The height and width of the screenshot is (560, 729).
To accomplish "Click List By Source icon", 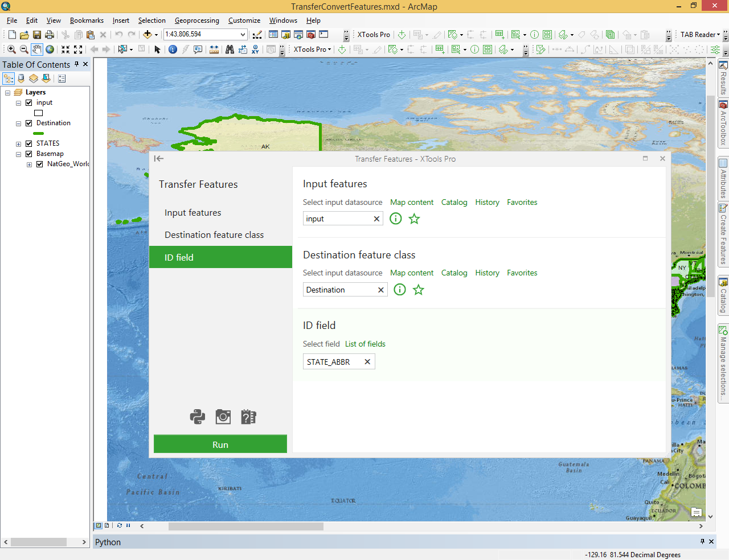I will tap(21, 79).
